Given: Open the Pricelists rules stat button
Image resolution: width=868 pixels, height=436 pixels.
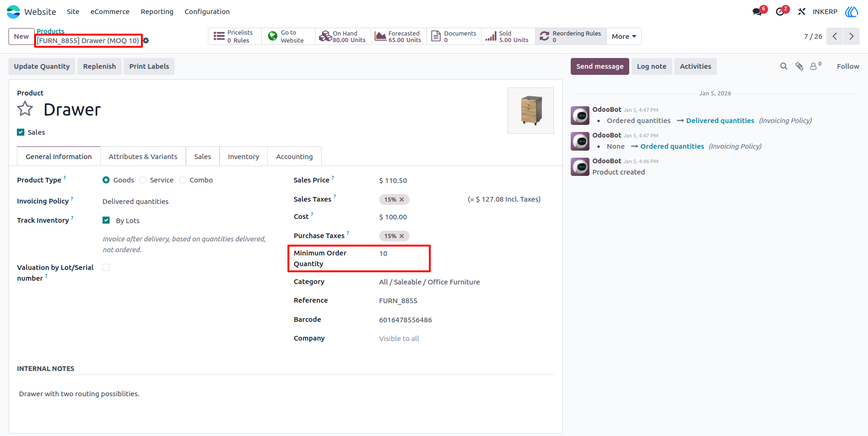Looking at the screenshot, I should point(235,36).
